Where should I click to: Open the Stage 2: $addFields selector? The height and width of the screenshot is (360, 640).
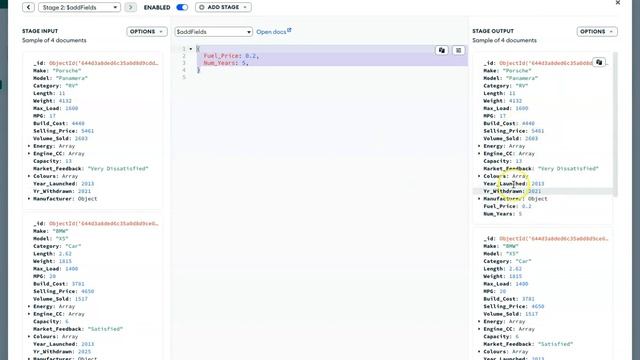[x=80, y=7]
